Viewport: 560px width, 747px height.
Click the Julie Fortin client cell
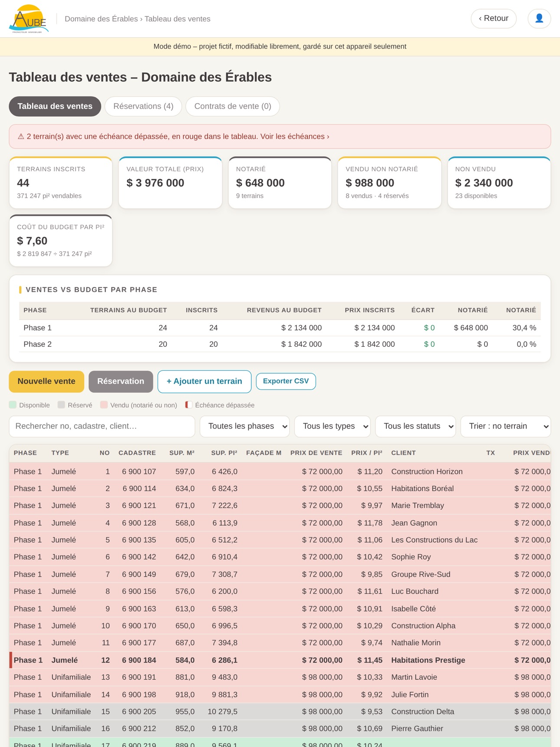coord(410,694)
